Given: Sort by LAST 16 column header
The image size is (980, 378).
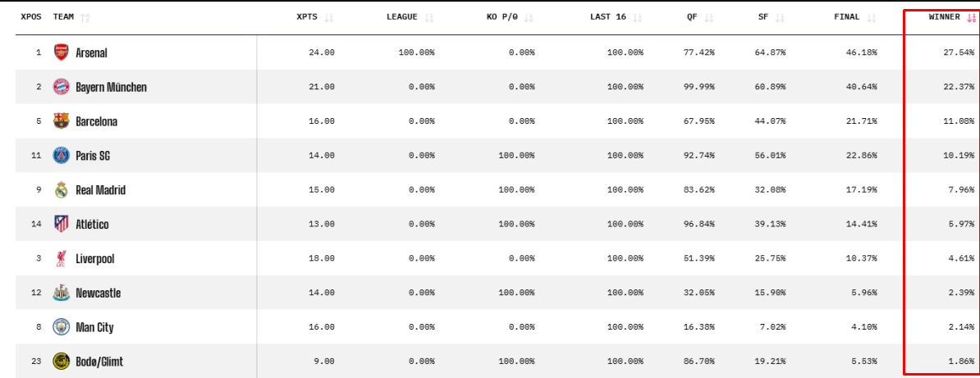Looking at the screenshot, I should tap(607, 17).
